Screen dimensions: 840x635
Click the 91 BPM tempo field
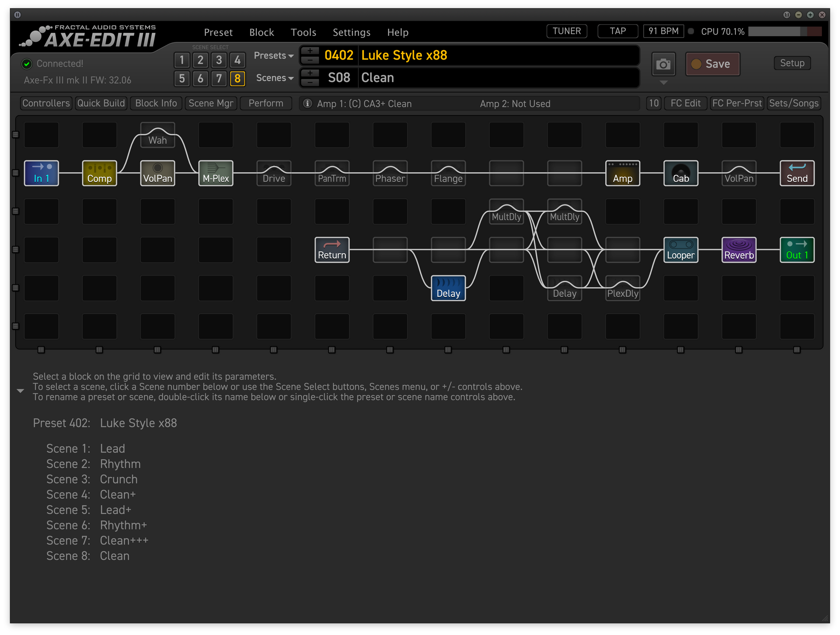click(x=663, y=31)
